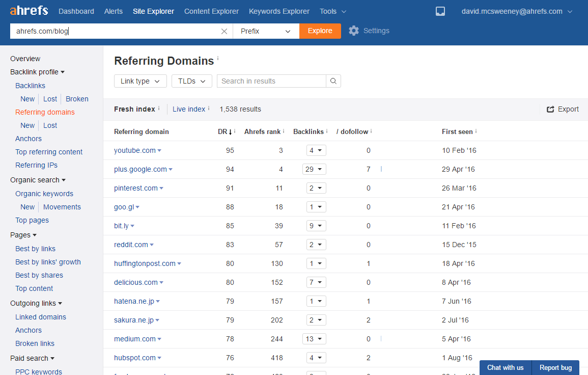Collapse the Paid search section
The width and height of the screenshot is (588, 375).
(x=32, y=358)
